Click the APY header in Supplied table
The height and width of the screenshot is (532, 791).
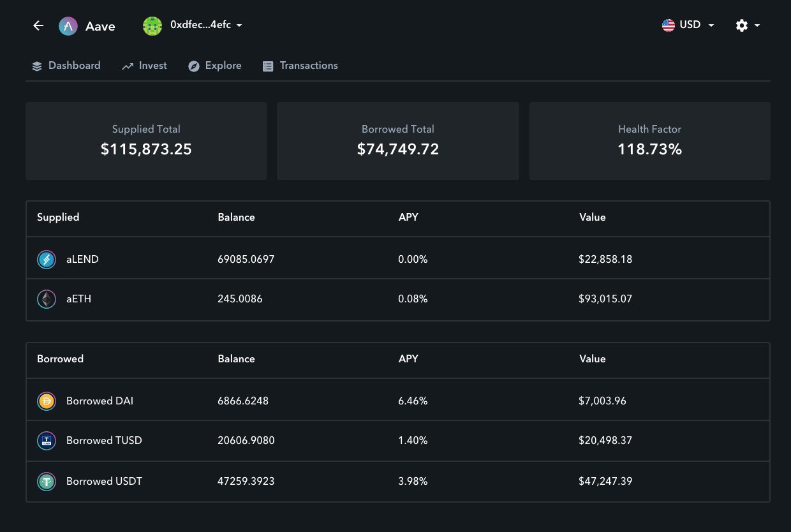click(408, 217)
